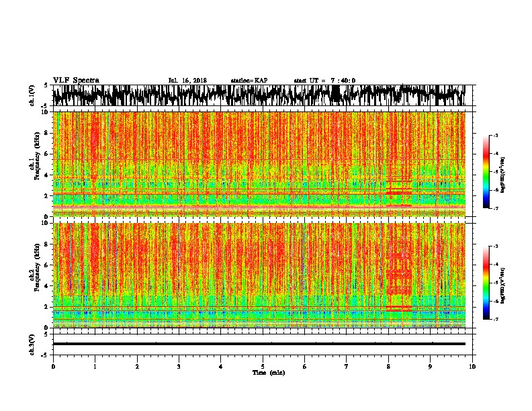Click the log(PSD) label beside ch.2 colorbar
Screen dimensions: 532x411
click(x=502, y=285)
